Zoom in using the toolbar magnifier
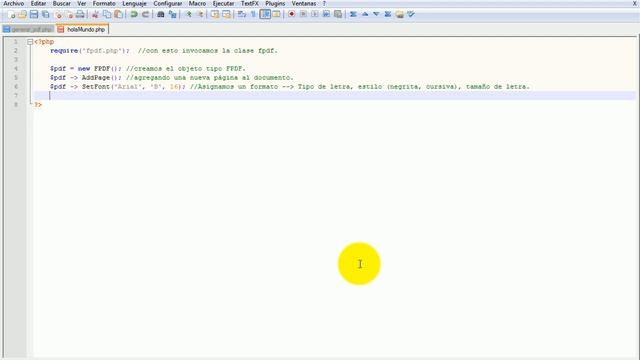Viewport: 640px width, 360px height. tap(188, 15)
